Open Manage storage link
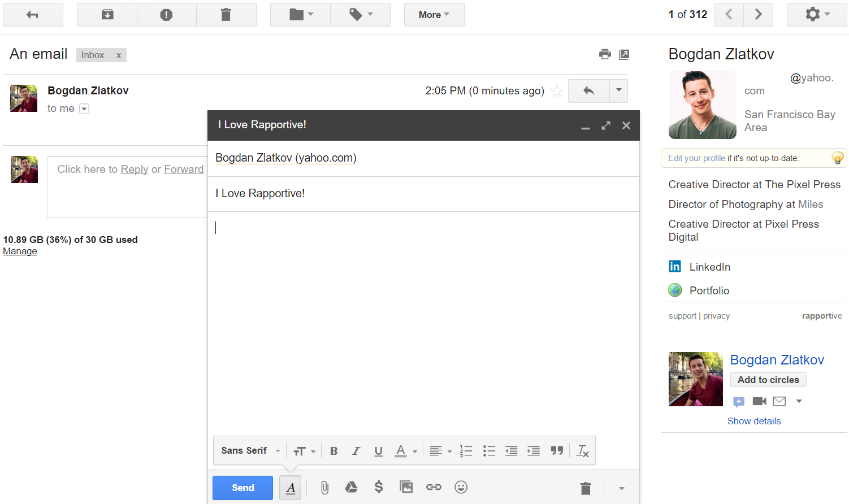 (20, 251)
